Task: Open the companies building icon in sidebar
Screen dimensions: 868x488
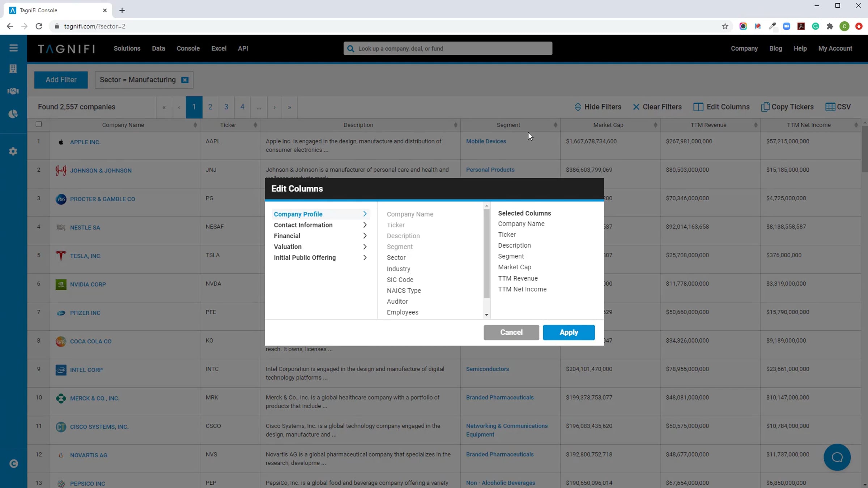Action: pos(13,69)
